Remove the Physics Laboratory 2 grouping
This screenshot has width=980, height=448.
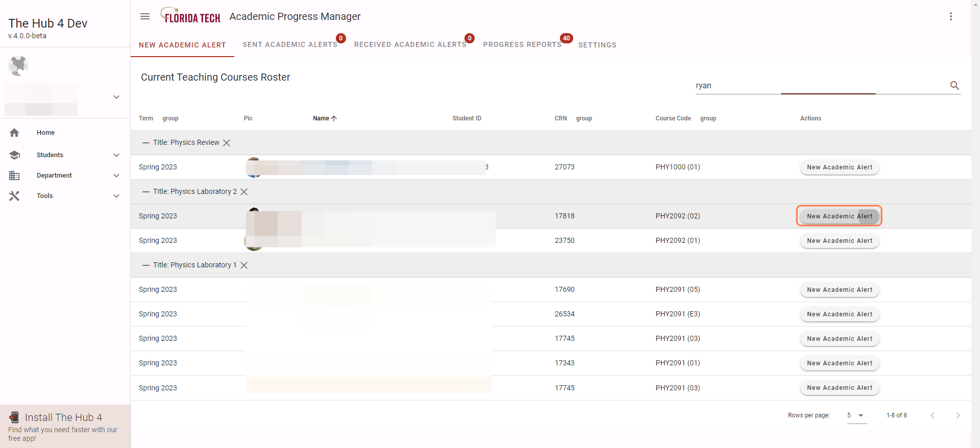pyautogui.click(x=244, y=192)
